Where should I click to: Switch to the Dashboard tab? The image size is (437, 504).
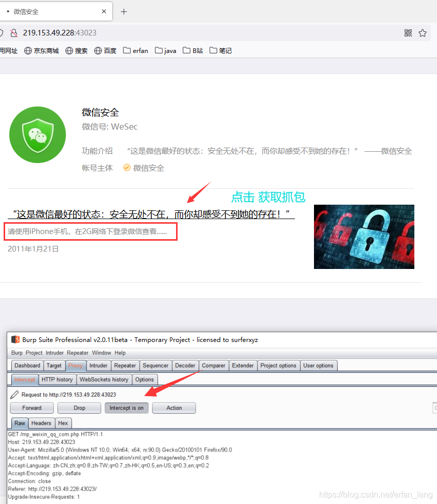(27, 366)
